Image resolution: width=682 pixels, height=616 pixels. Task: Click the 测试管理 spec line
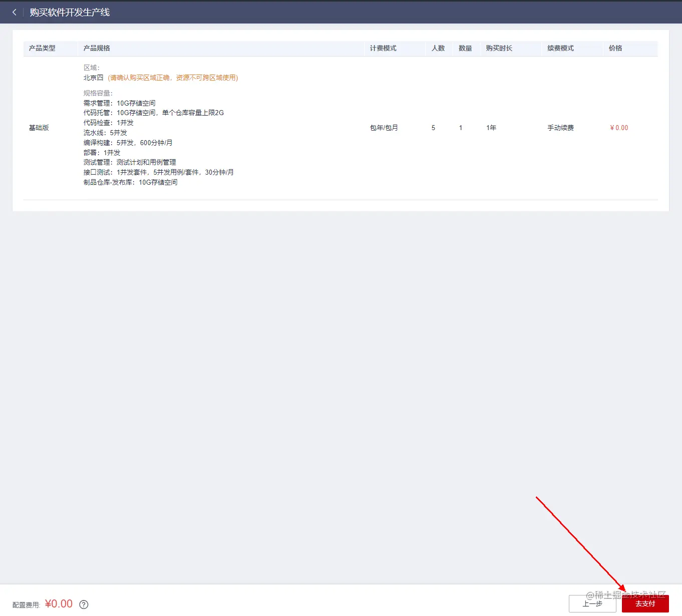[x=130, y=162]
